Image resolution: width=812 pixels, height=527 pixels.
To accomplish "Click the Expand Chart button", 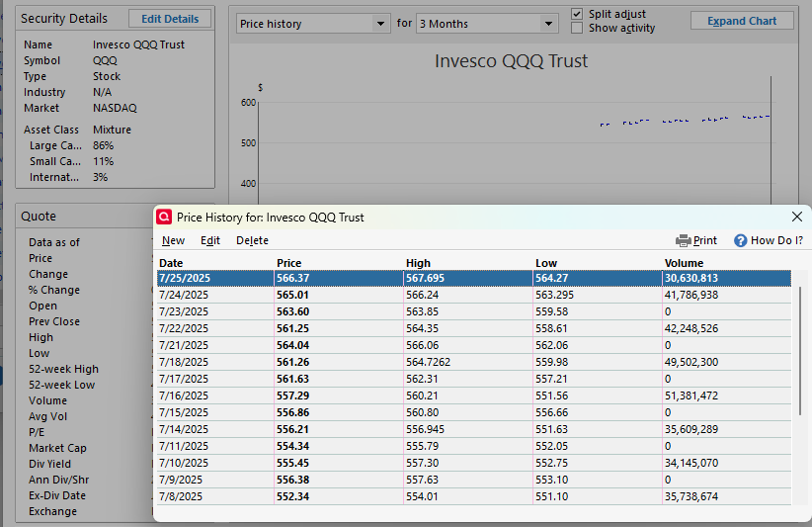I will pyautogui.click(x=742, y=21).
